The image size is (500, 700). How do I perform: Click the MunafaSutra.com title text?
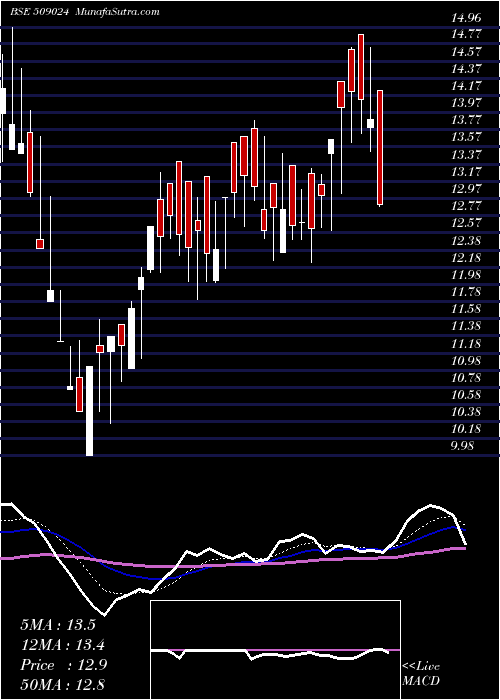pos(118,12)
